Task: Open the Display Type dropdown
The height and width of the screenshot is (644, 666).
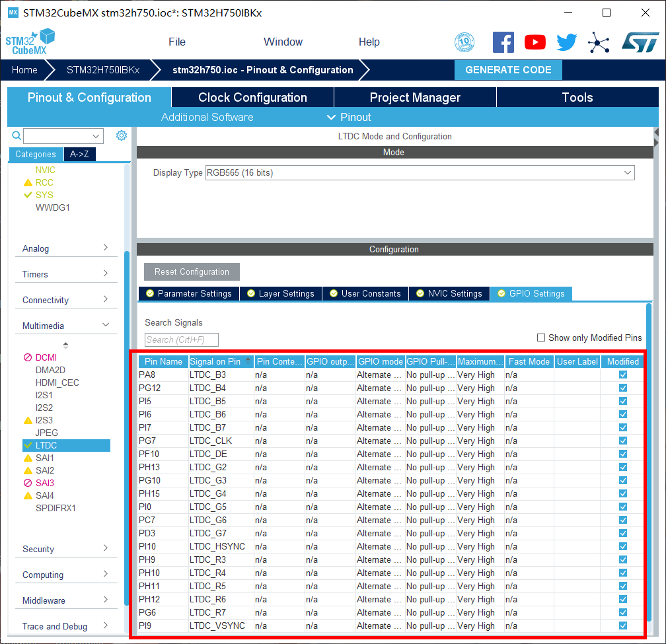Action: (420, 172)
